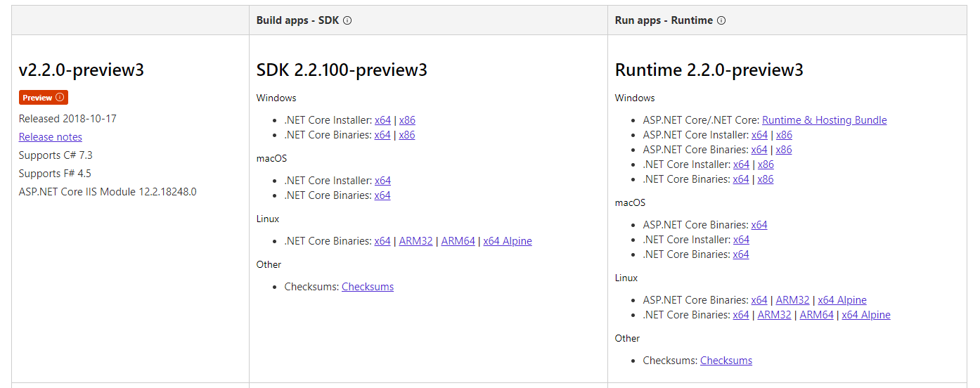980x388 pixels.
Task: Open the SDK Checksums link
Action: click(x=368, y=287)
